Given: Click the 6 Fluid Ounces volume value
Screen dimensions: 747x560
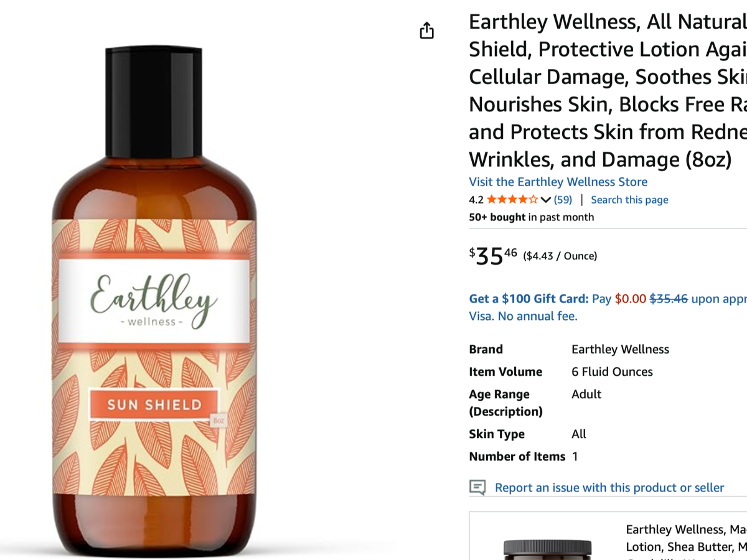Looking at the screenshot, I should point(612,372).
